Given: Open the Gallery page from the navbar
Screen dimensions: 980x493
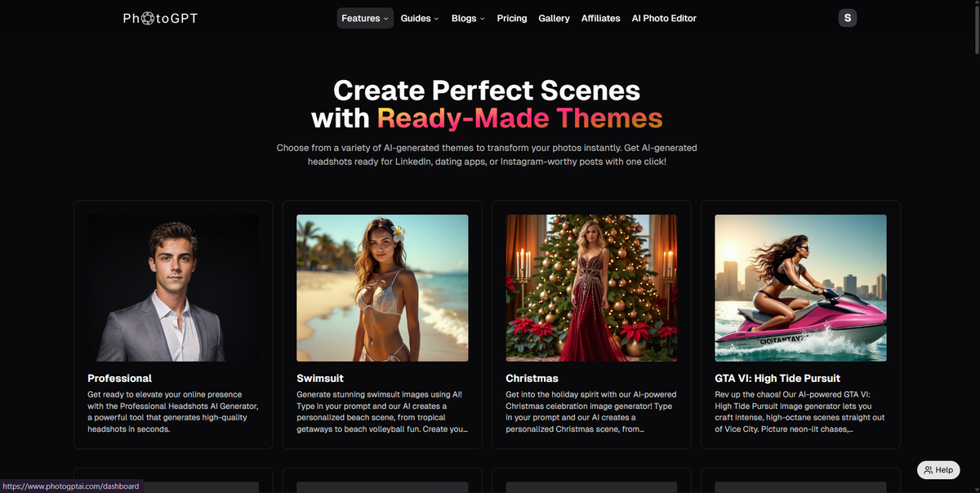Looking at the screenshot, I should click(x=554, y=17).
